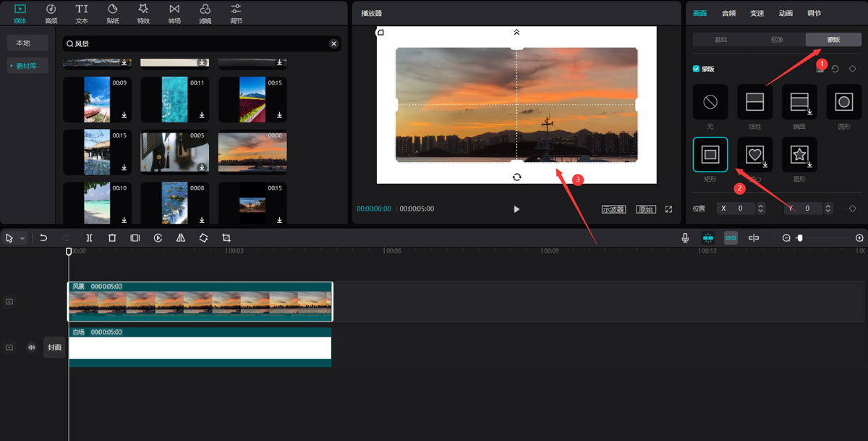Click the 封面 cover button
This screenshot has width=868, height=441.
click(55, 348)
